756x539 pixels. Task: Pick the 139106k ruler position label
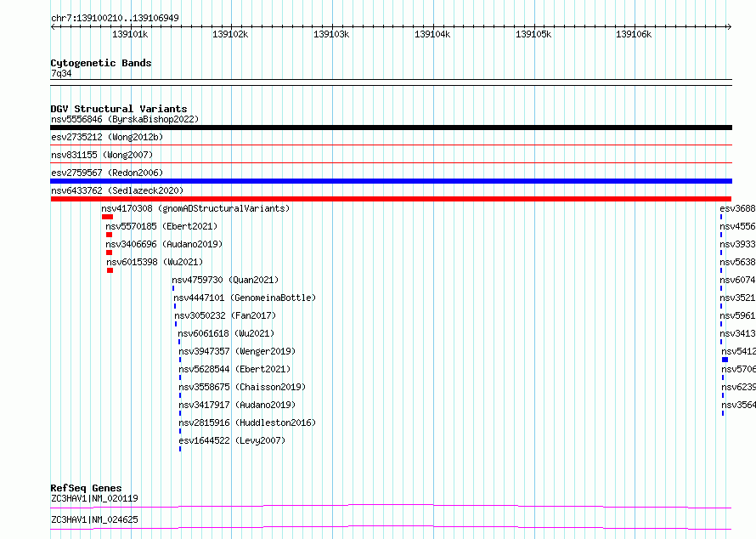pos(634,34)
